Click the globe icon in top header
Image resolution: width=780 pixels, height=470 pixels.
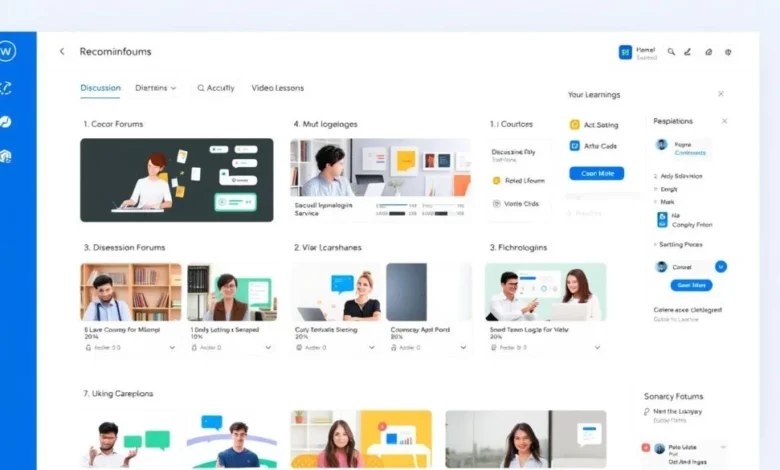pyautogui.click(x=728, y=51)
